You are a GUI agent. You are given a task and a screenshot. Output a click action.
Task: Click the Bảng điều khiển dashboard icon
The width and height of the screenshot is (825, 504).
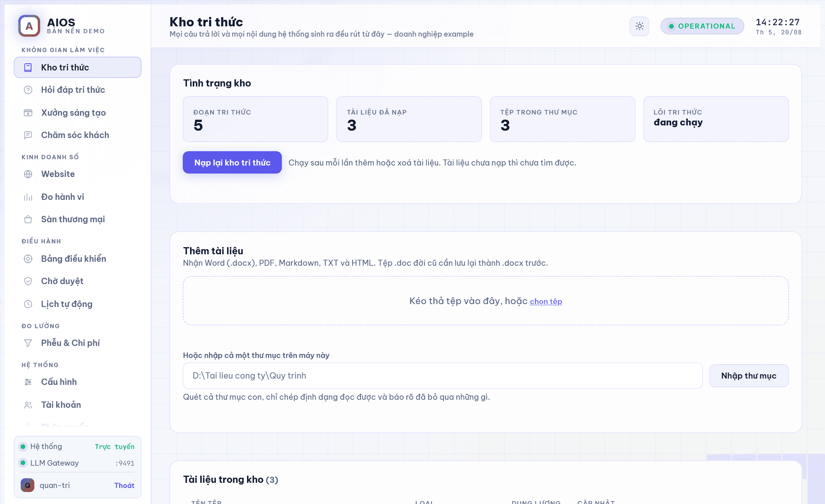pyautogui.click(x=28, y=259)
